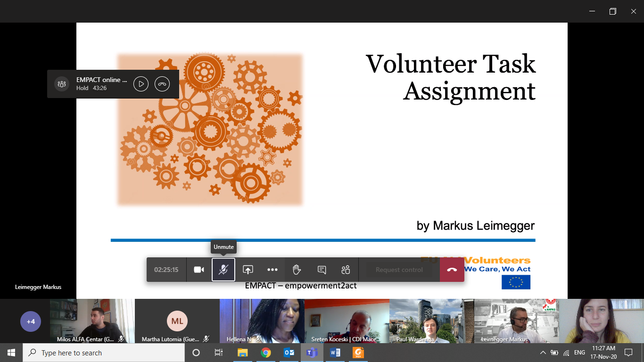Show hidden system tray icons

point(543,353)
